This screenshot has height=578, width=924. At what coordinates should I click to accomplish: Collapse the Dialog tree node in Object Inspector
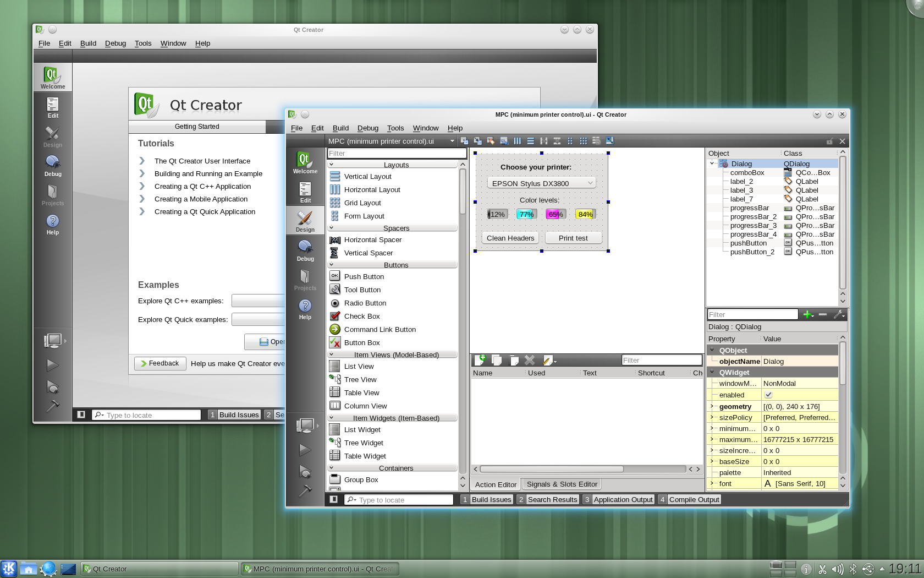point(712,163)
